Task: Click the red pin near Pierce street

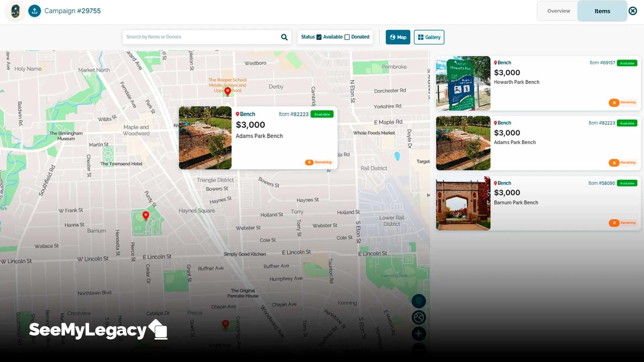Action: coord(225,324)
